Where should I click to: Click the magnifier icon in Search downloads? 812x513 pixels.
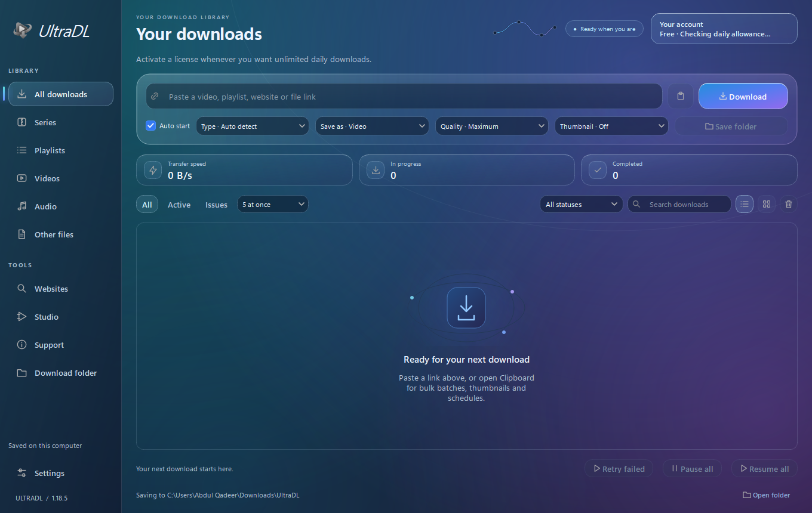pyautogui.click(x=637, y=204)
